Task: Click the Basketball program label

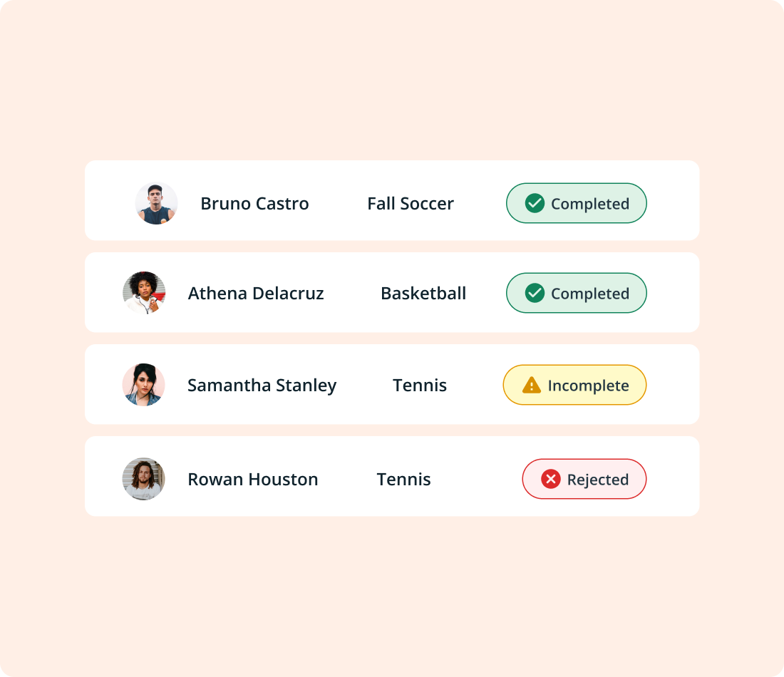Action: pos(423,293)
